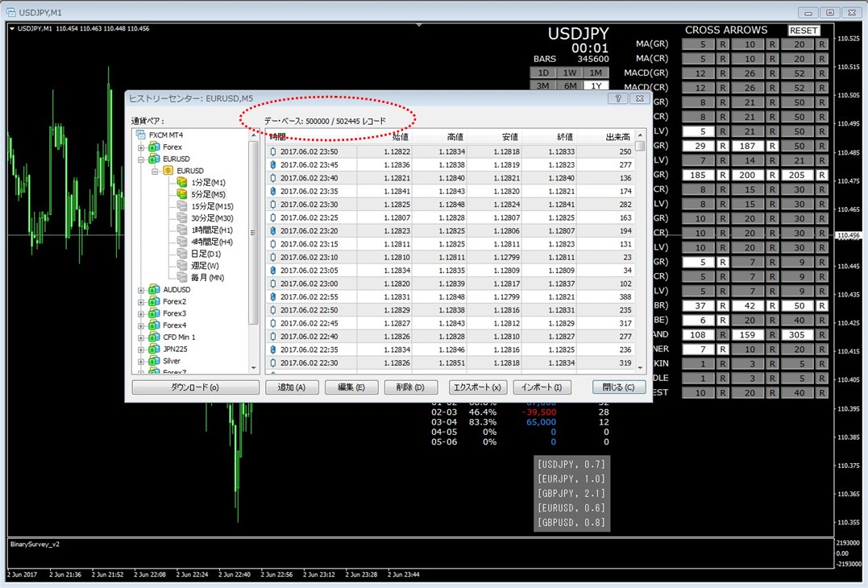This screenshot has width=868, height=588.
Task: Toggle R button beside 187 value
Action: click(772, 146)
